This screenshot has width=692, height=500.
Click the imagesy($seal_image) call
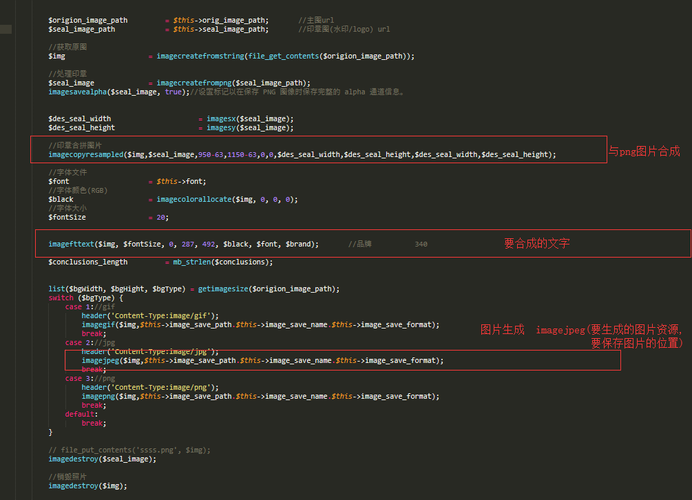tap(250, 128)
